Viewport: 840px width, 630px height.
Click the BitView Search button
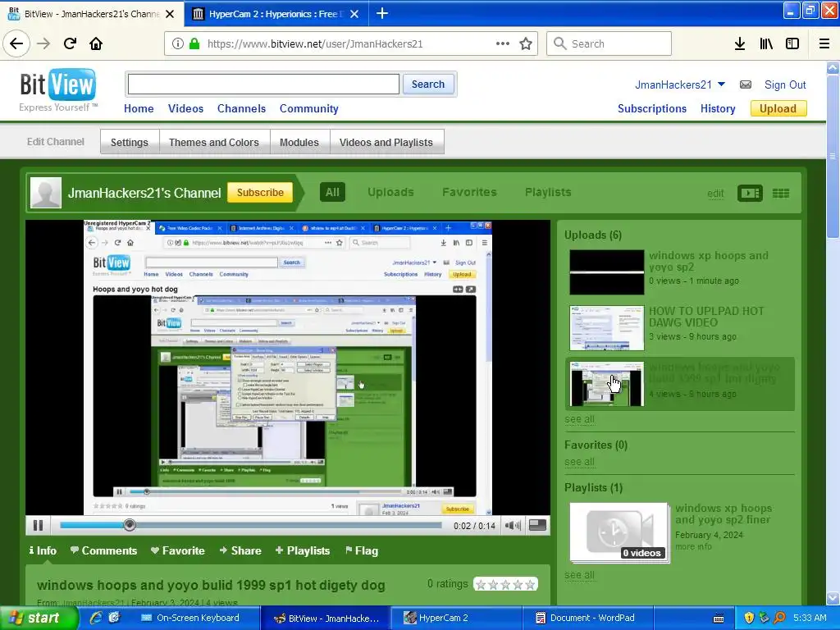pyautogui.click(x=428, y=84)
